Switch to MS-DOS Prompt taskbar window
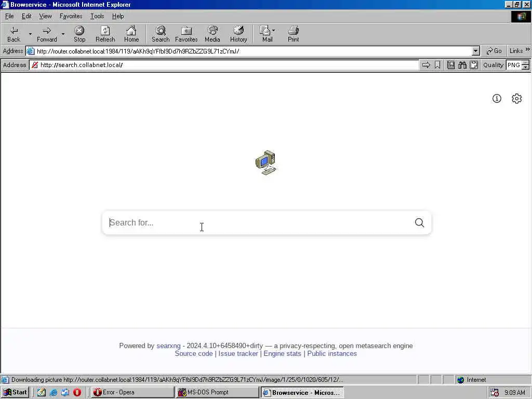 point(218,392)
